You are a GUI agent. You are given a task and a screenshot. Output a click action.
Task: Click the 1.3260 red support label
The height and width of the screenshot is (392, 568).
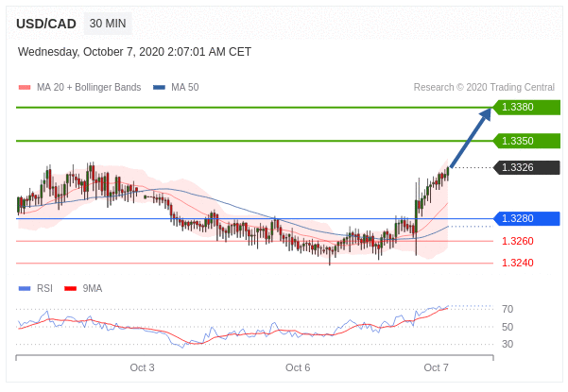coord(518,241)
